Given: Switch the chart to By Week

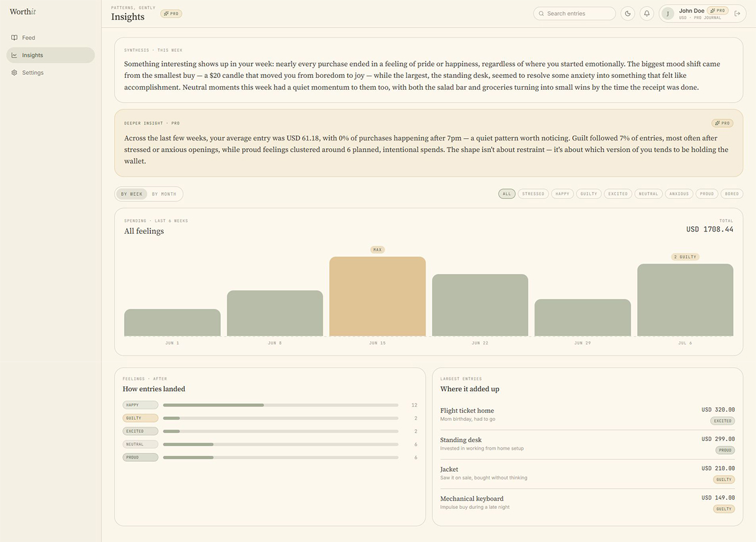Looking at the screenshot, I should [x=132, y=194].
